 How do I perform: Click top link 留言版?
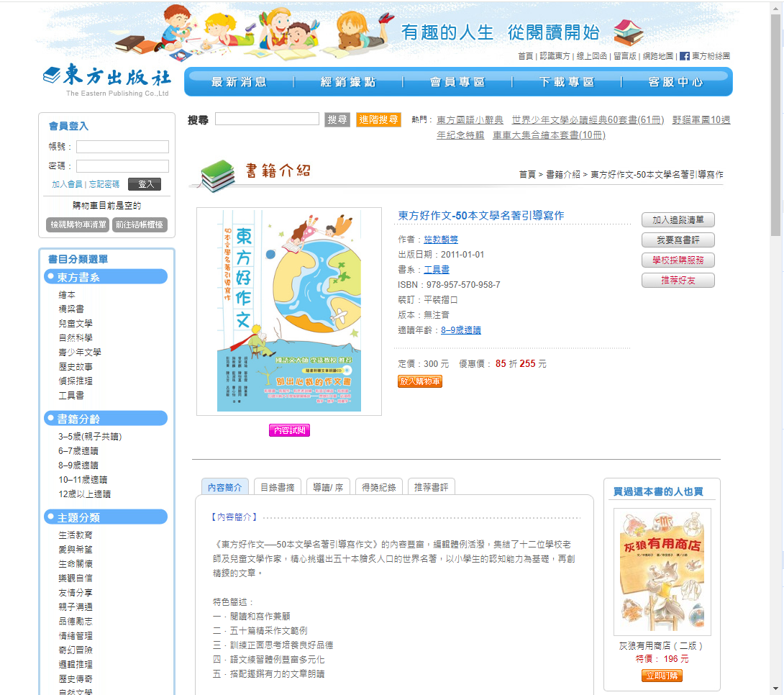coord(625,56)
